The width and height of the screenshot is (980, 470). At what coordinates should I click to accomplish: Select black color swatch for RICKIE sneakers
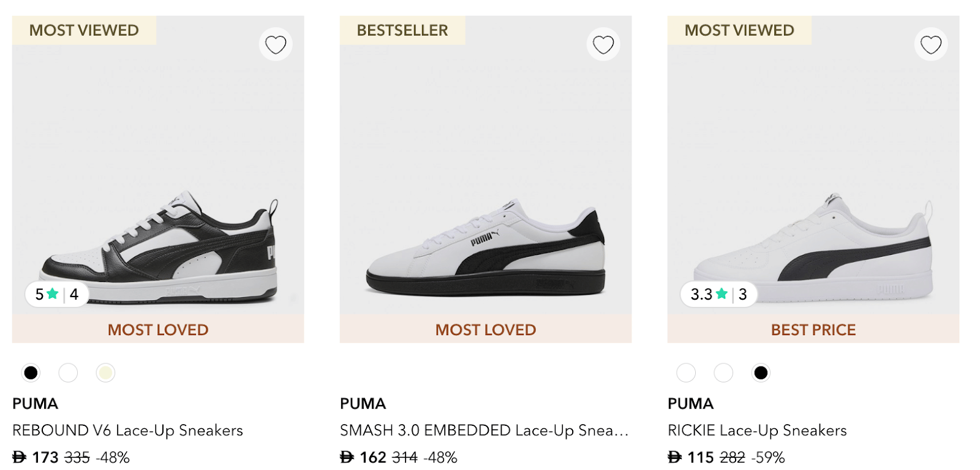coord(761,373)
